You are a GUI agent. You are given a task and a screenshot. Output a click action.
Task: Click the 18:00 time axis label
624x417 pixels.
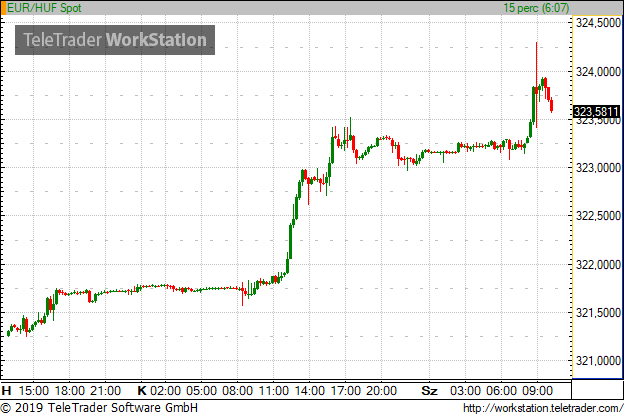[70, 390]
